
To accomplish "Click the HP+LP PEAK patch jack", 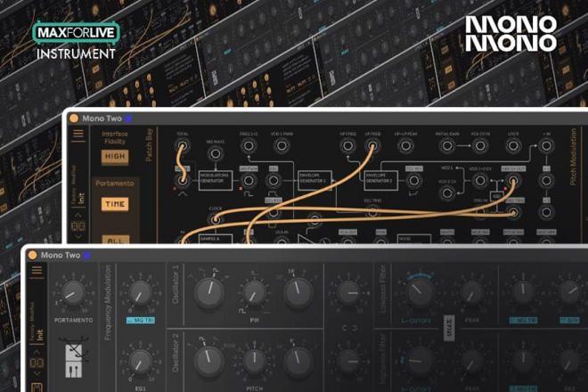I will (405, 146).
